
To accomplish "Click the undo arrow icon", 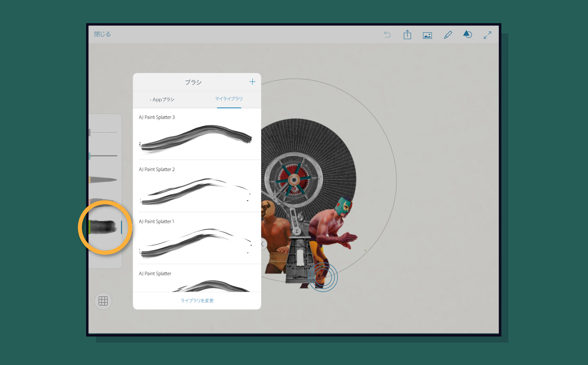I will (x=387, y=35).
